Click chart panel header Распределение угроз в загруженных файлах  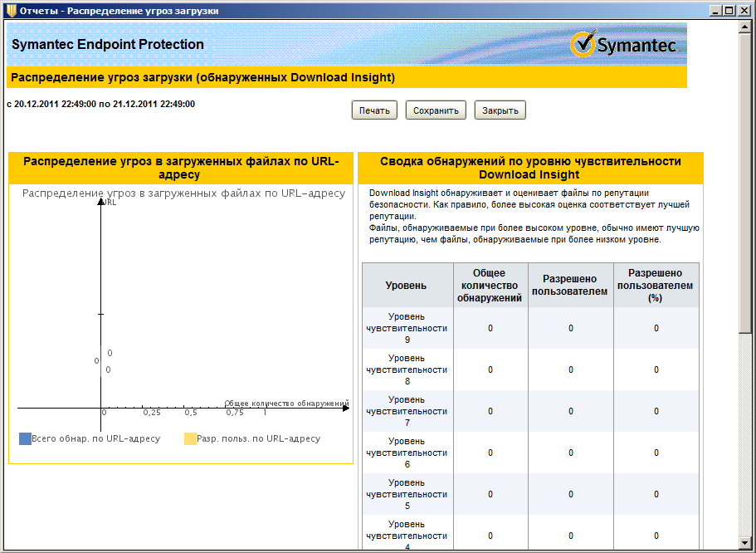click(181, 168)
